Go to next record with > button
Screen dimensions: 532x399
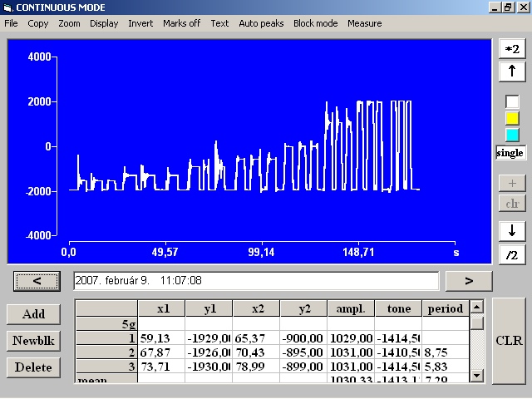pos(469,281)
